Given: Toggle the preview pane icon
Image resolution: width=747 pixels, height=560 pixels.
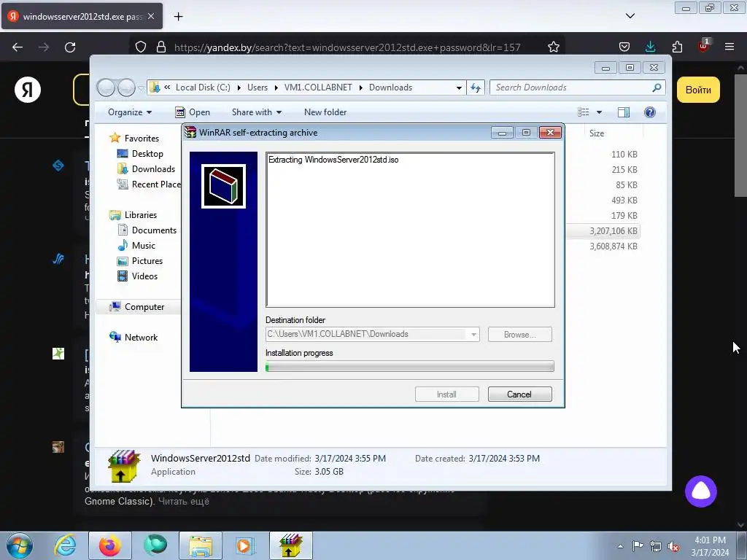Looking at the screenshot, I should pyautogui.click(x=624, y=112).
